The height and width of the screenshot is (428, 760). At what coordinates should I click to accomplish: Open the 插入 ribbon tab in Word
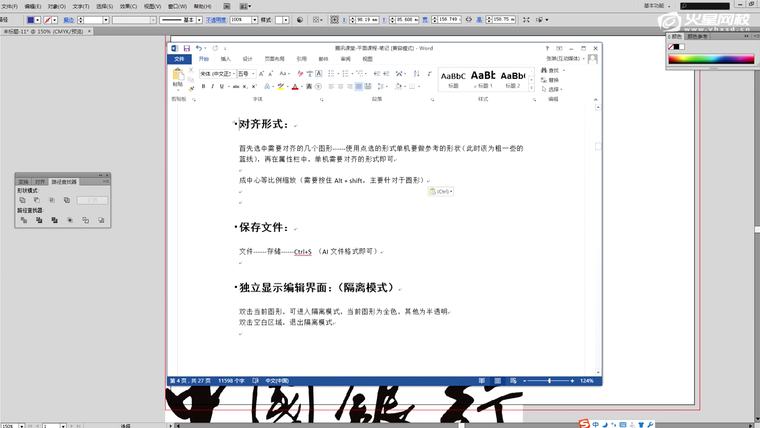coord(225,59)
